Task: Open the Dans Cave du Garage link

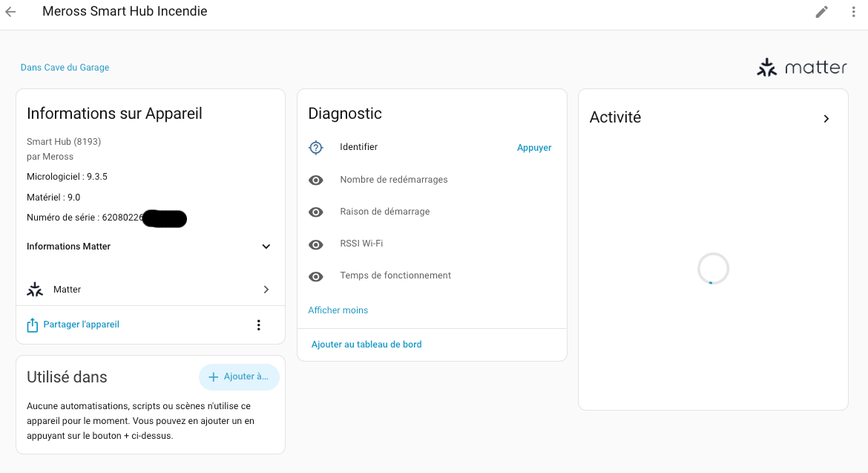Action: 65,68
